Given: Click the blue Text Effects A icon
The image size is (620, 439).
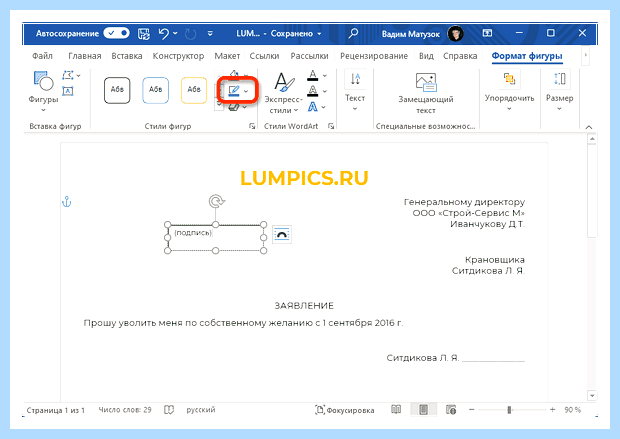Looking at the screenshot, I should [313, 107].
